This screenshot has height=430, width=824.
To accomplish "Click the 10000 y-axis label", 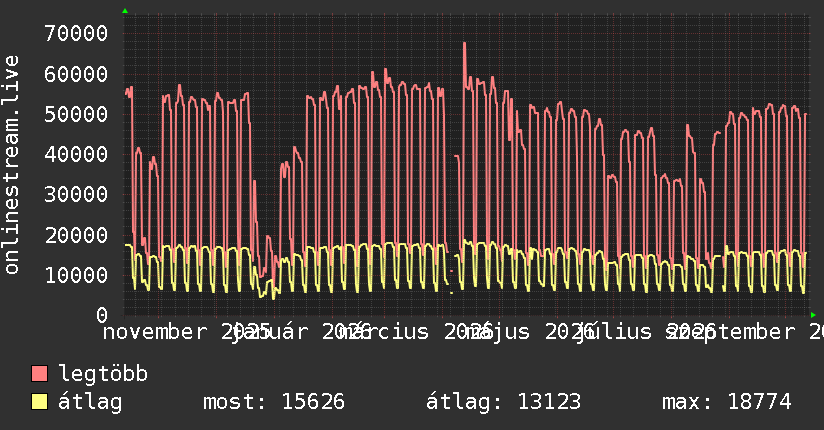I will 76,275.
